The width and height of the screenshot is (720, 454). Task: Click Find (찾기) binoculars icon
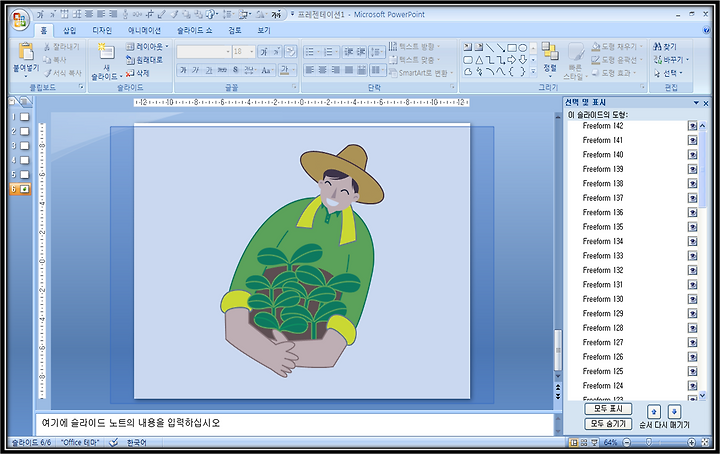tap(658, 46)
